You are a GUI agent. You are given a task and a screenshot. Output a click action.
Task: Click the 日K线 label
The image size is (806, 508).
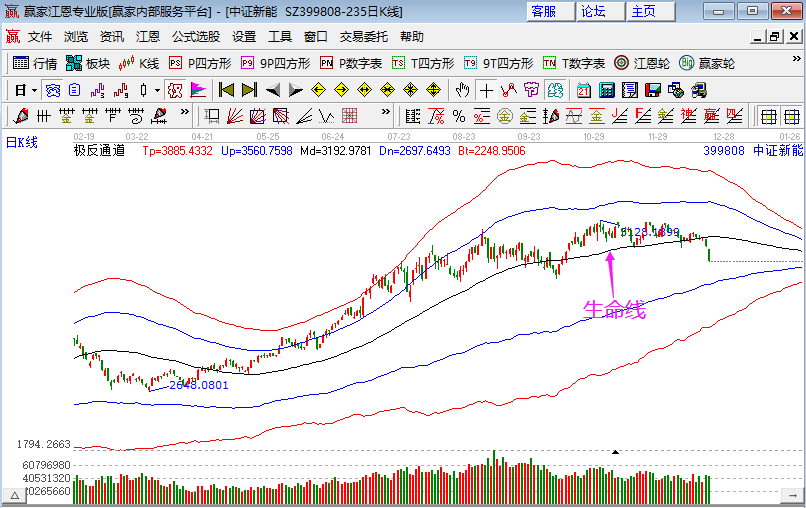(22, 142)
